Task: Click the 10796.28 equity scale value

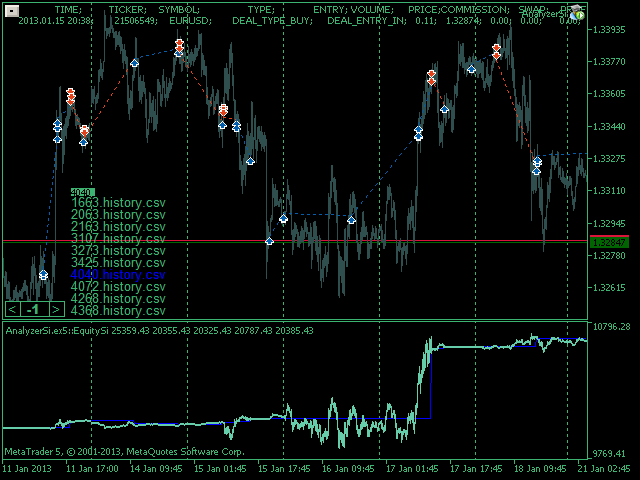Action: 611,327
